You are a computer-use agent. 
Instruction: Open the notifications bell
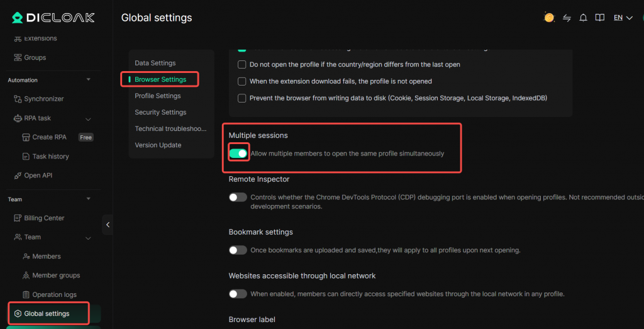click(x=583, y=18)
